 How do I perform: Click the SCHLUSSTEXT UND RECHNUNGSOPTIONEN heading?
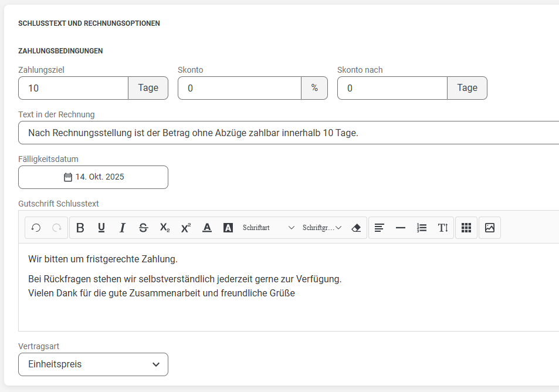89,23
